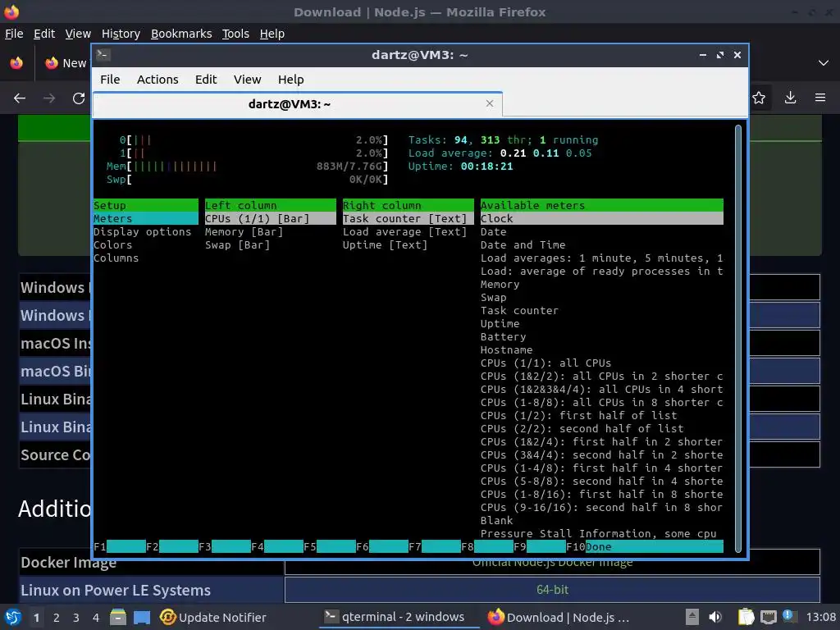Select Task counter in Available meters
The height and width of the screenshot is (630, 840).
click(519, 310)
